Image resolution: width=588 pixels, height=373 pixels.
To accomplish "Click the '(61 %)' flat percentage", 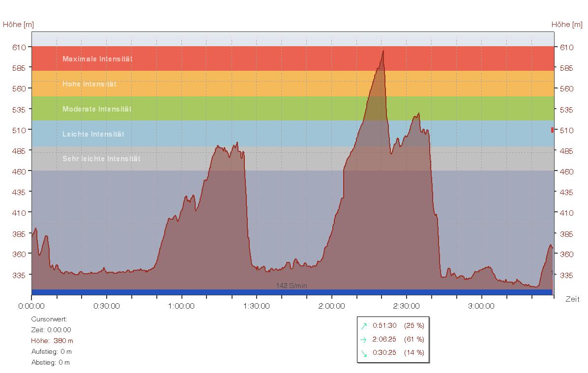I will [414, 339].
